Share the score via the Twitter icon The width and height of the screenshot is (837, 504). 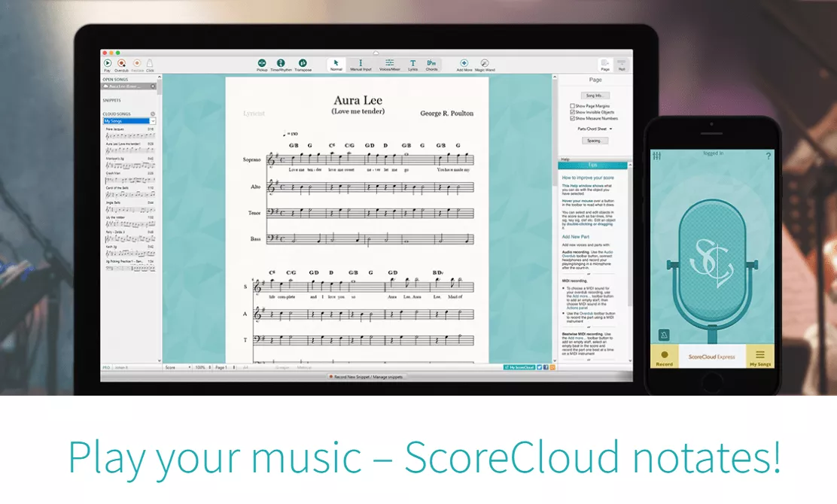[540, 367]
